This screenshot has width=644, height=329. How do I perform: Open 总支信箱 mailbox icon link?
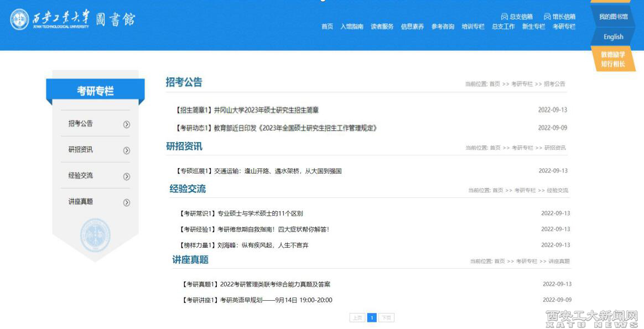point(505,17)
